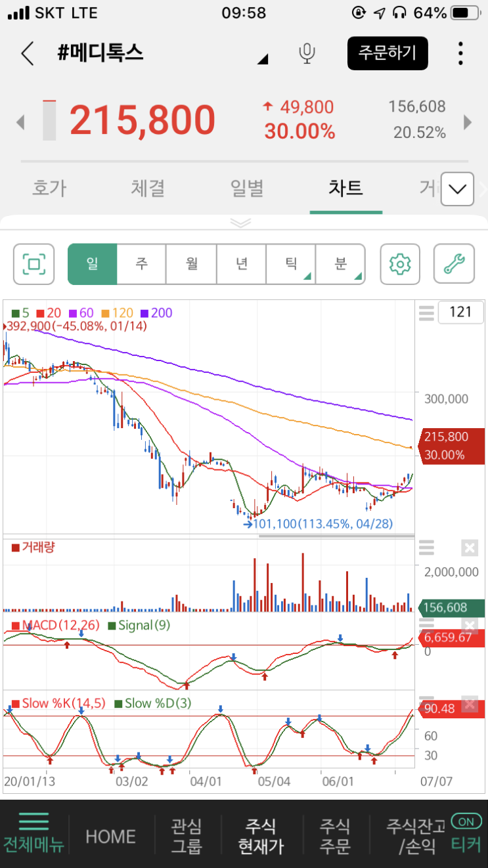Tap the 392,900 high price marker

[x=76, y=326]
